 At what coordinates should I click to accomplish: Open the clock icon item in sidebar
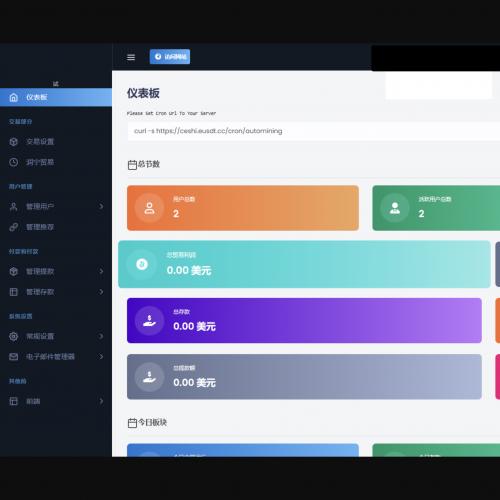[14, 162]
